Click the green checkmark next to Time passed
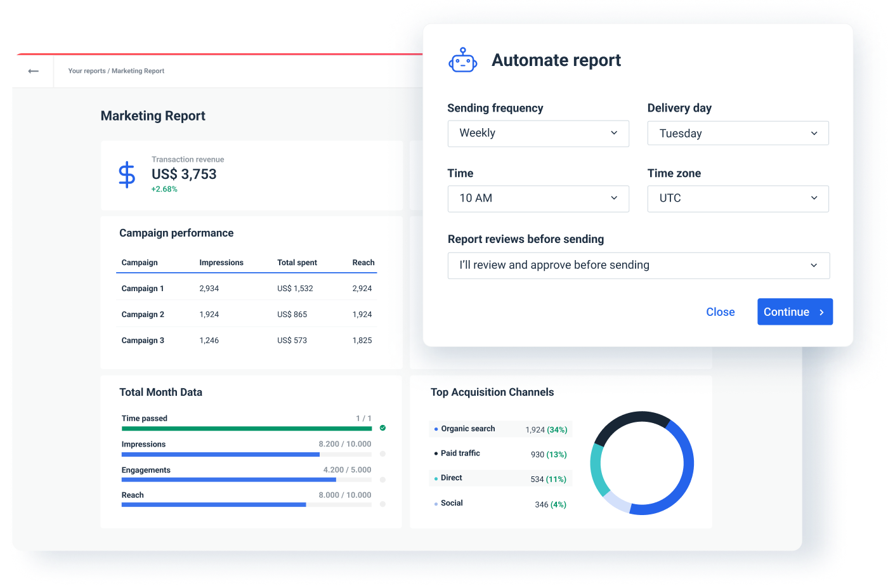 [x=382, y=428]
